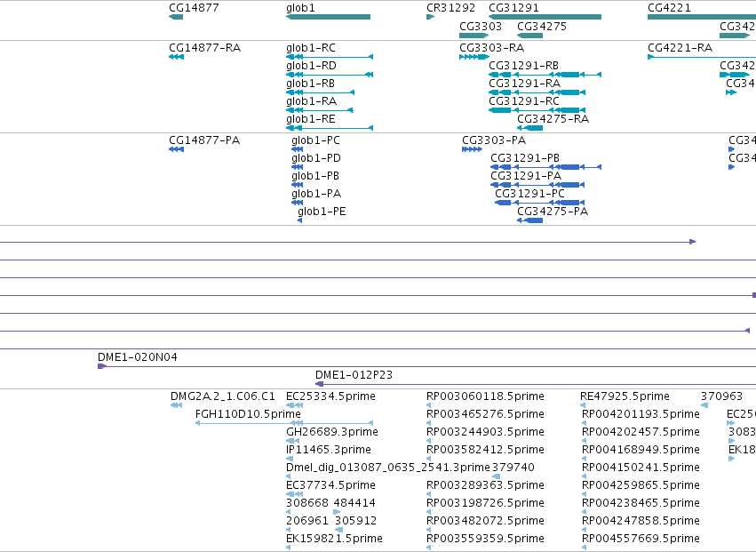Select Dmel_dig_013087_0635_2541.3prime feature
Viewport: 756px width, 552px height.
pos(388,468)
